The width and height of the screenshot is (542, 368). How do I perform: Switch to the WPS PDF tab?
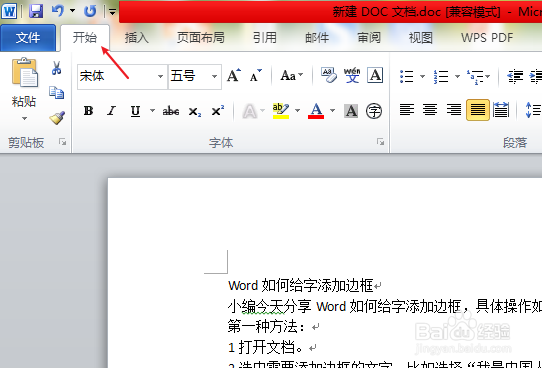coord(487,38)
